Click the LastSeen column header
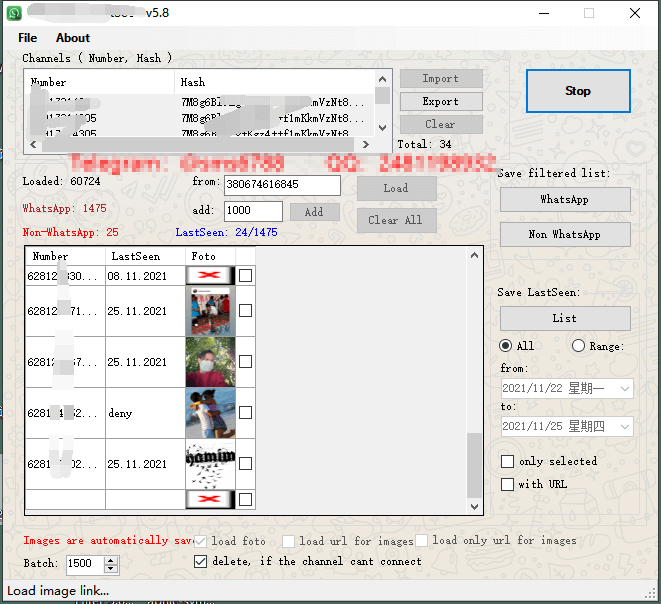Image resolution: width=661 pixels, height=604 pixels. (x=145, y=256)
